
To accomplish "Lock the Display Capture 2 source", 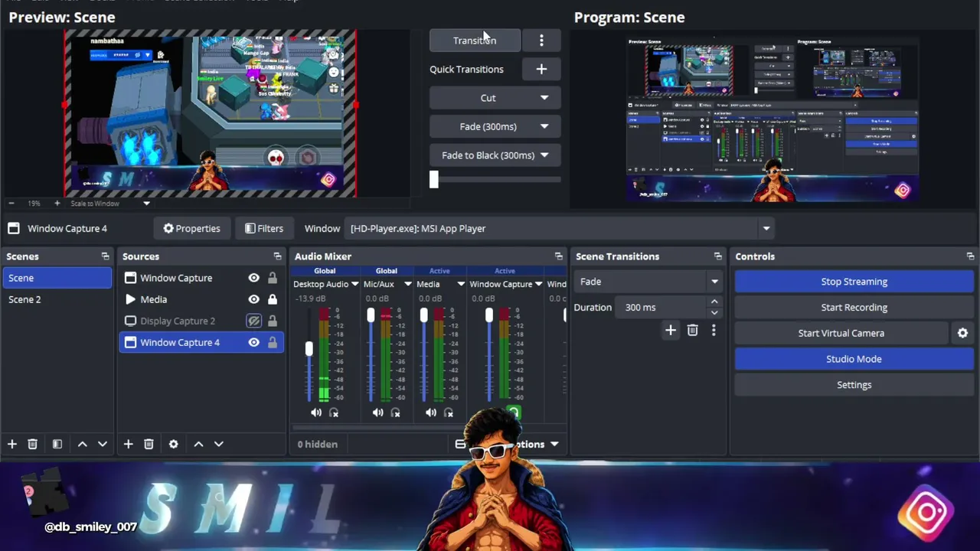I will point(272,321).
